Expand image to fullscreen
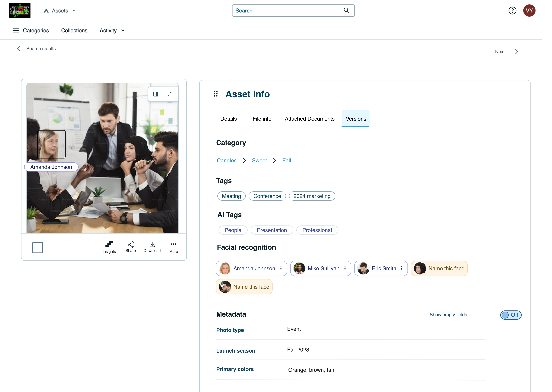This screenshot has height=392, width=552. (x=169, y=94)
